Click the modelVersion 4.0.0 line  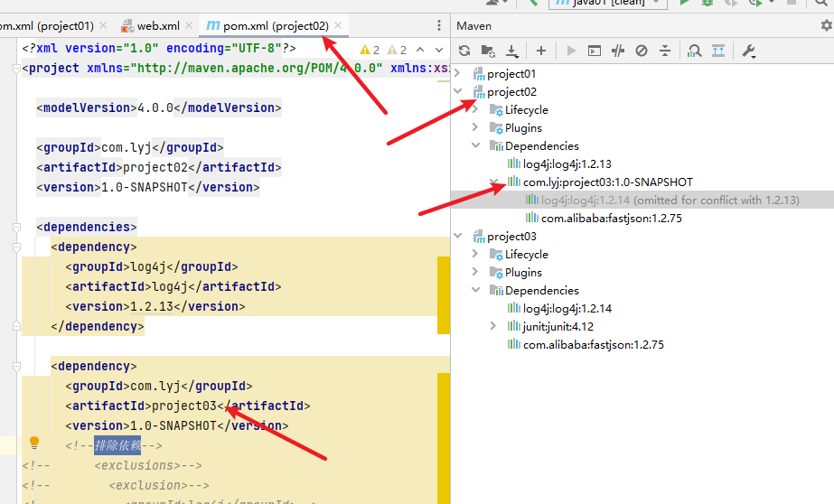click(158, 107)
